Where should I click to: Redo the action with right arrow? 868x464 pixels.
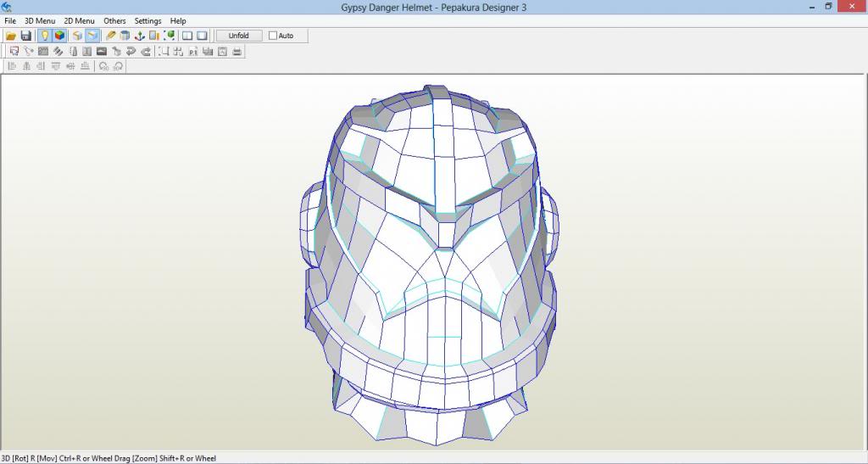pos(146,52)
